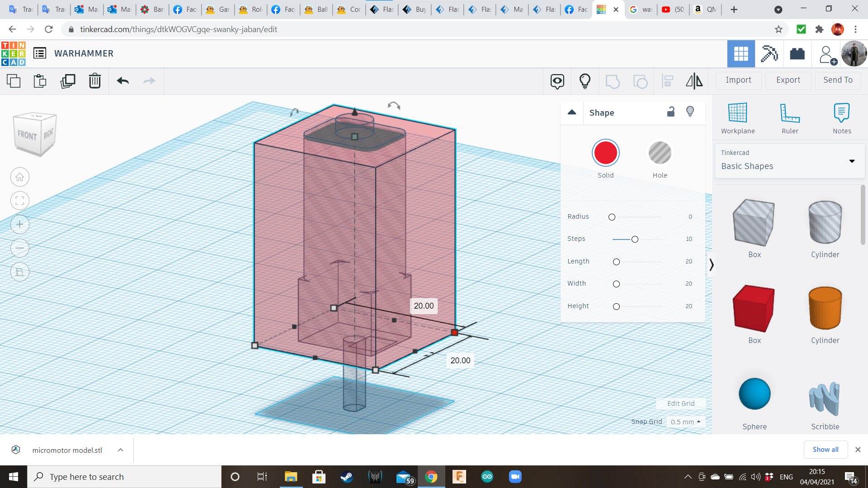
Task: Collapse the Shape inspector panel
Action: (572, 113)
